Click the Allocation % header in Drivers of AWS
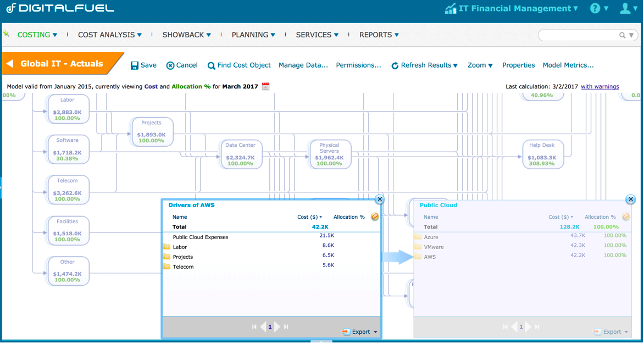 click(x=349, y=217)
